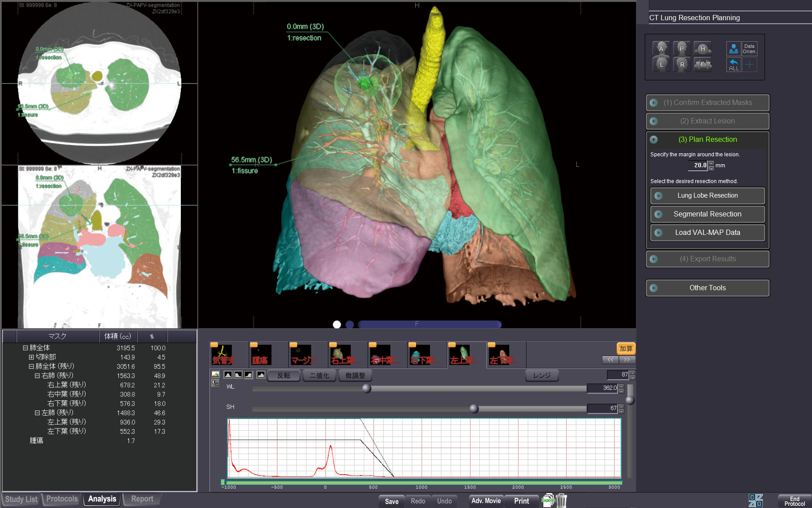Collapse the 右肺 (残り) tree node
The width and height of the screenshot is (812, 508).
(x=37, y=376)
